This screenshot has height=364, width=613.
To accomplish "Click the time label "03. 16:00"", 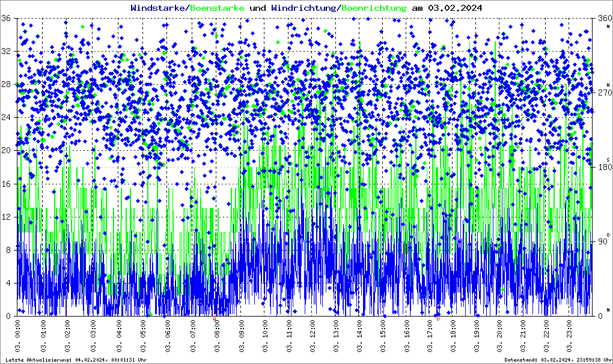I will coord(407,336).
